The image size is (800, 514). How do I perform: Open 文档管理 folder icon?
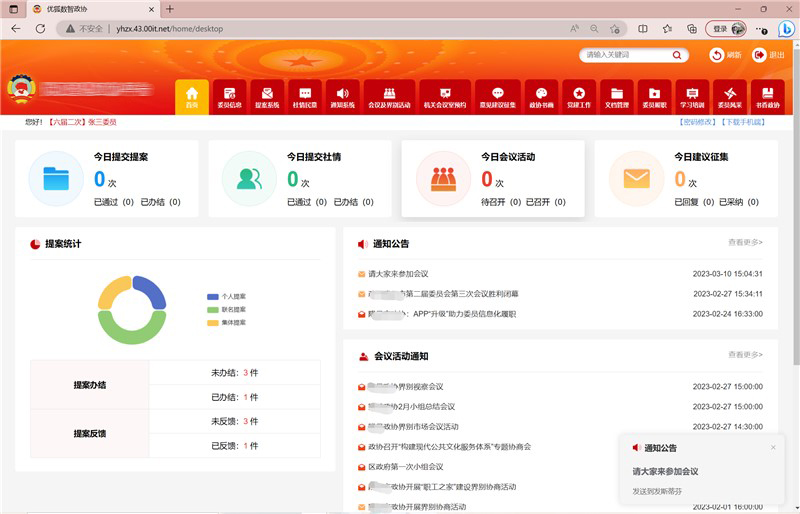tap(617, 95)
